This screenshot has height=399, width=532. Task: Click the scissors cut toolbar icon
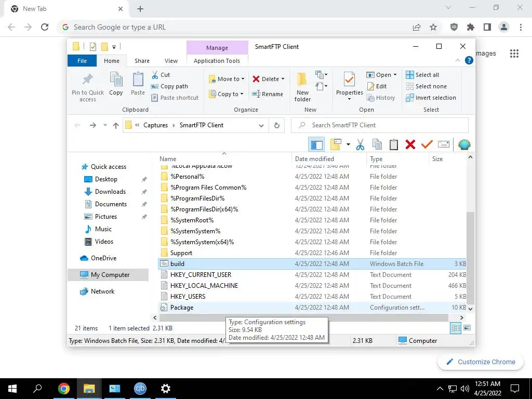[360, 145]
